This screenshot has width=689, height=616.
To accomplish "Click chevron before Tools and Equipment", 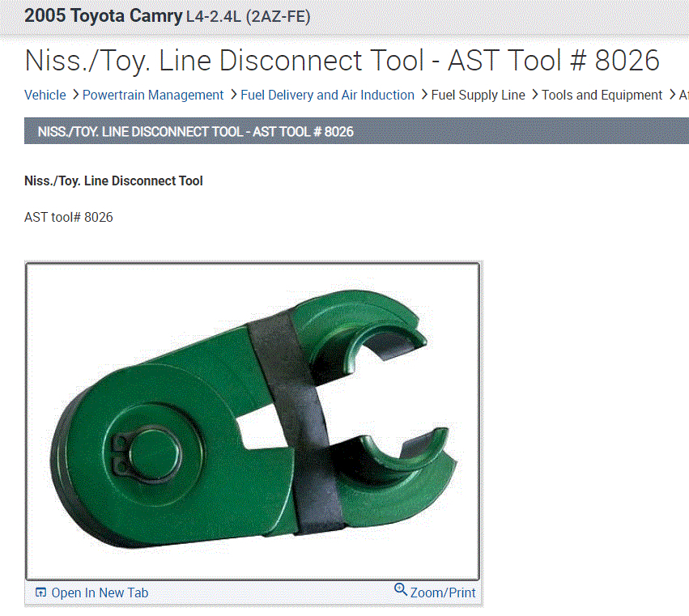I will 534,95.
